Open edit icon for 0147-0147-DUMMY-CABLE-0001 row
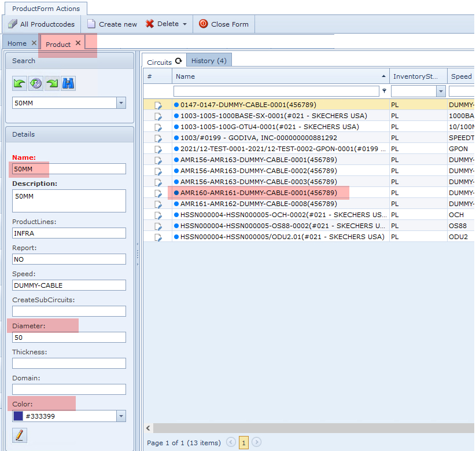The image size is (476, 451). tap(158, 105)
